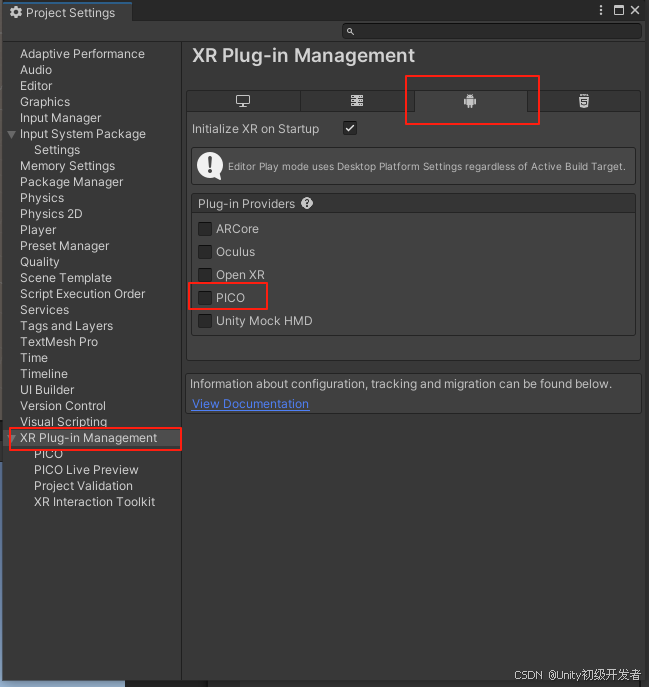Open Editor settings category
649x687 pixels.
coord(36,86)
